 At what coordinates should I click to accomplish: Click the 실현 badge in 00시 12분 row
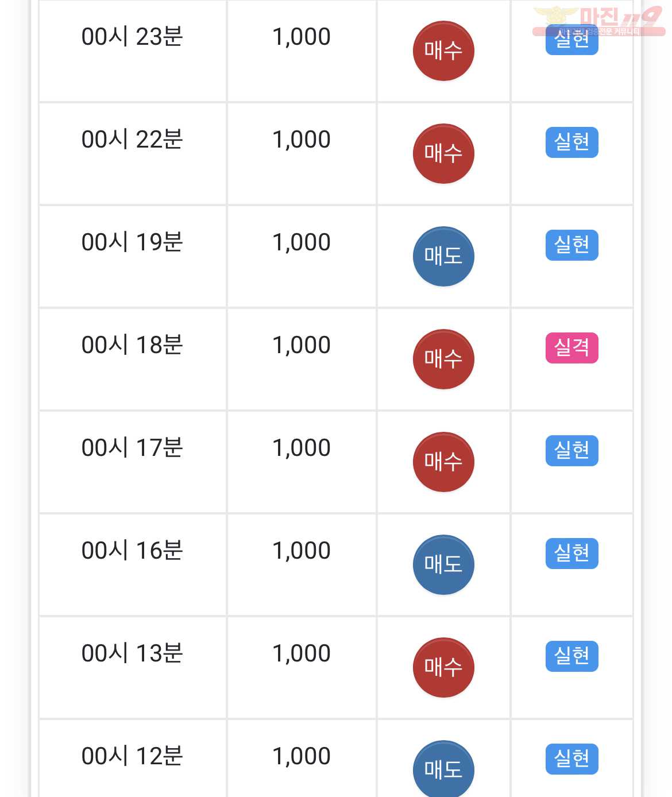tap(572, 759)
